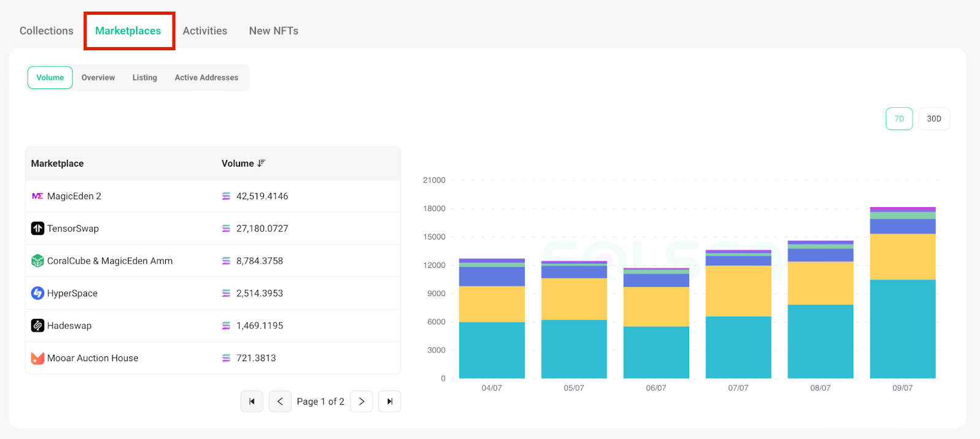
Task: Click the Mooar Auction House logo
Action: (37, 358)
